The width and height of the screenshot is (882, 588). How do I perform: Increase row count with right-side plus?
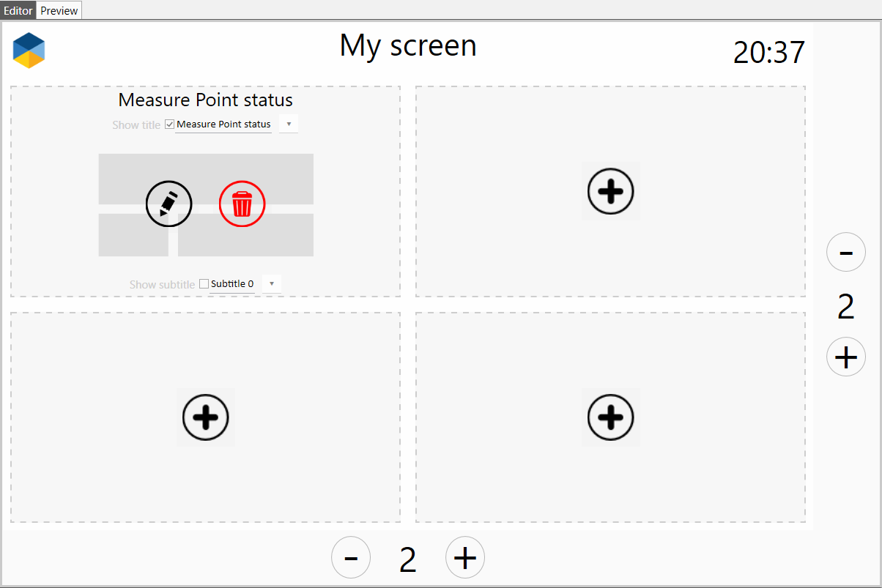[x=845, y=357]
